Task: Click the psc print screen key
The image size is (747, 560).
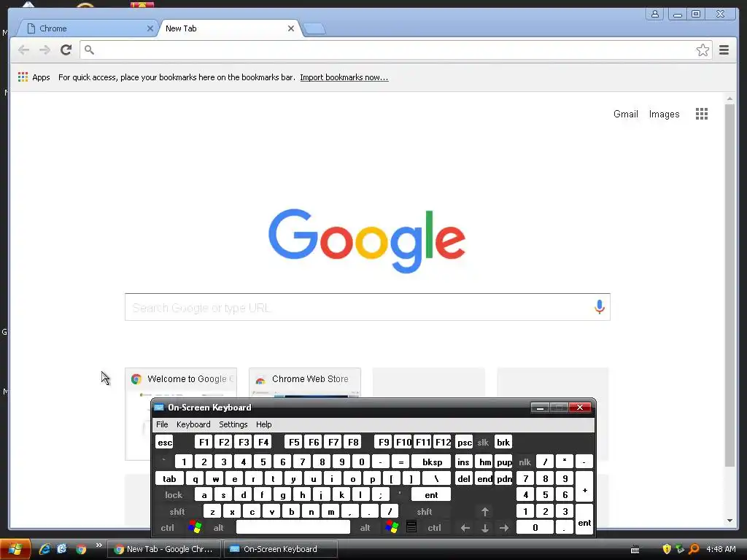Action: click(x=464, y=443)
